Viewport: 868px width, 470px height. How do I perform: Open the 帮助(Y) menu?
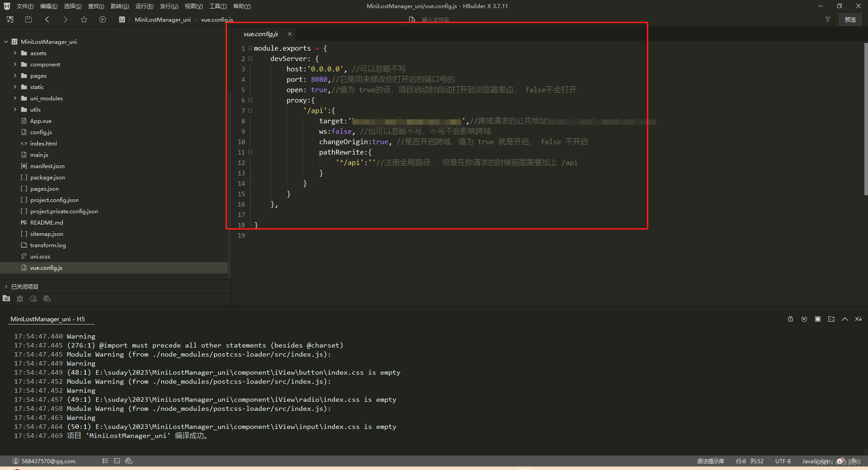242,6
